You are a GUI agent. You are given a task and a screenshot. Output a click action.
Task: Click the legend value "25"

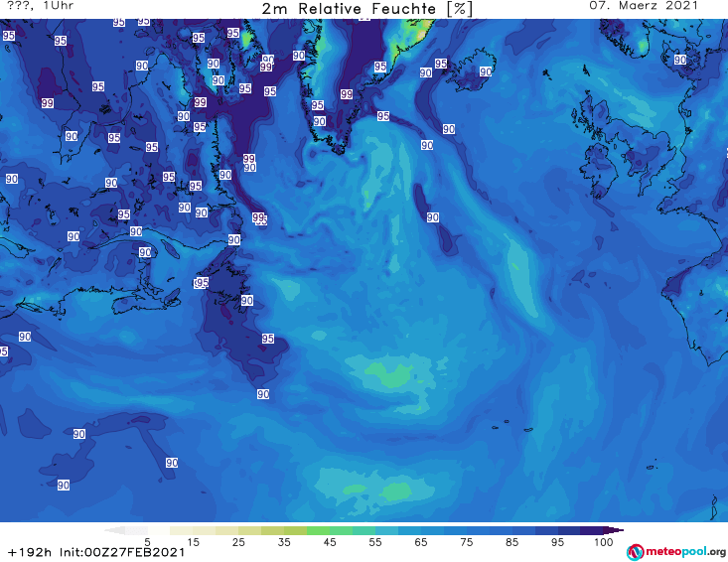click(x=238, y=542)
